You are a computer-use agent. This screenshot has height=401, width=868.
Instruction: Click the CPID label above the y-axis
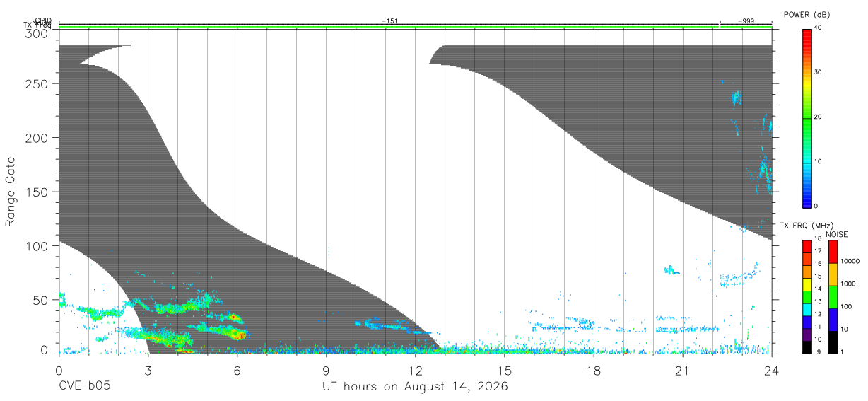[42, 21]
